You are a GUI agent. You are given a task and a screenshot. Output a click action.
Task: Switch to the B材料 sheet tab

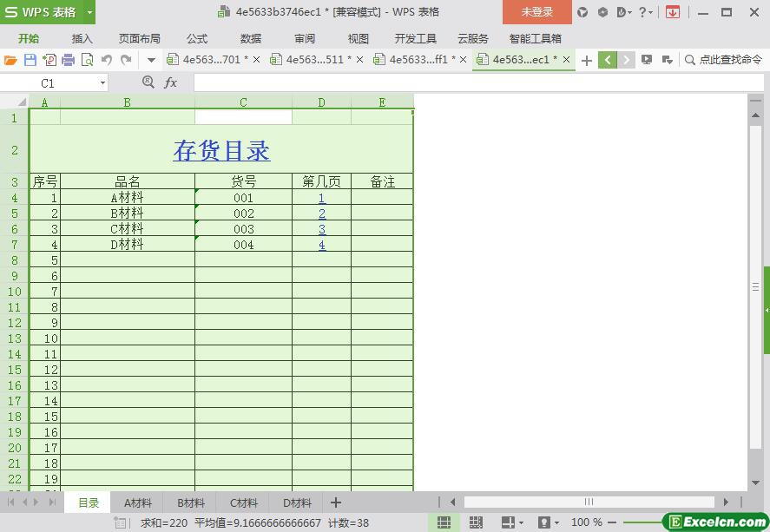click(x=191, y=502)
